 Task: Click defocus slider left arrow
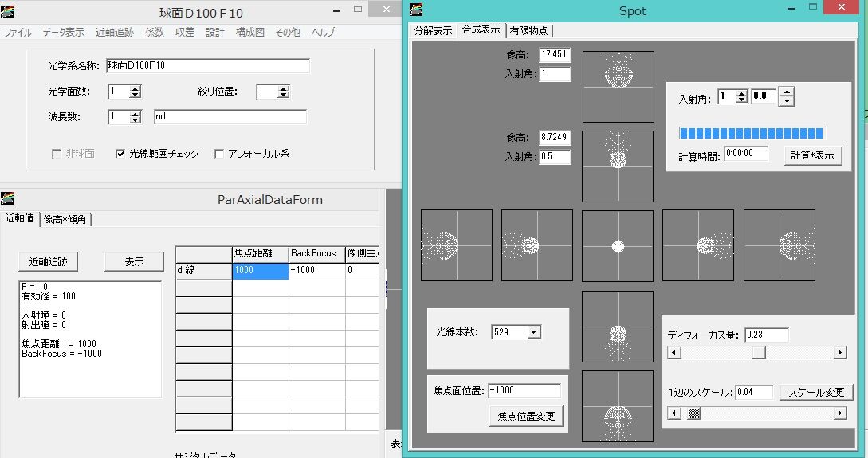(x=674, y=353)
